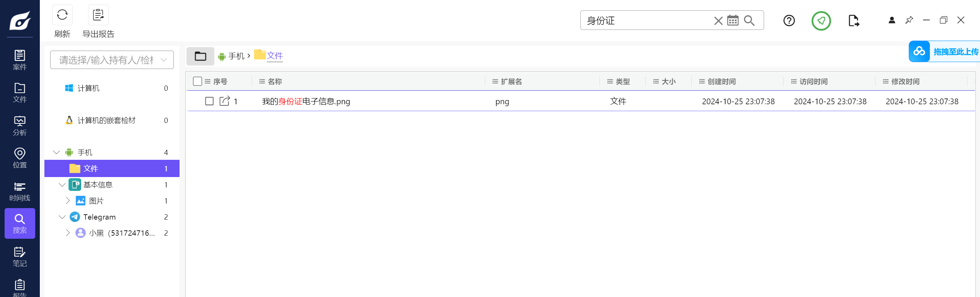This screenshot has height=297, width=980.
Task: Toggle the select-all checkbox in table header
Action: click(x=198, y=81)
